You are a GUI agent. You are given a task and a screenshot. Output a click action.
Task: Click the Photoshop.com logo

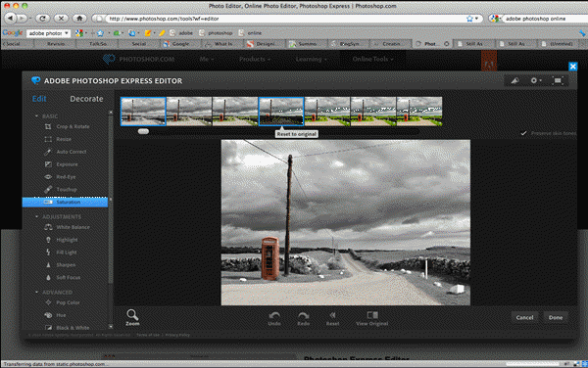(x=139, y=59)
